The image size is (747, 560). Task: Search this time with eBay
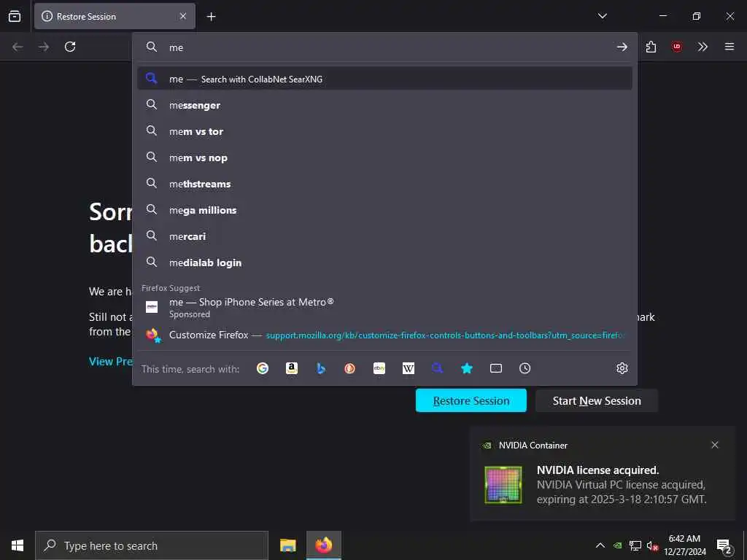tap(379, 368)
